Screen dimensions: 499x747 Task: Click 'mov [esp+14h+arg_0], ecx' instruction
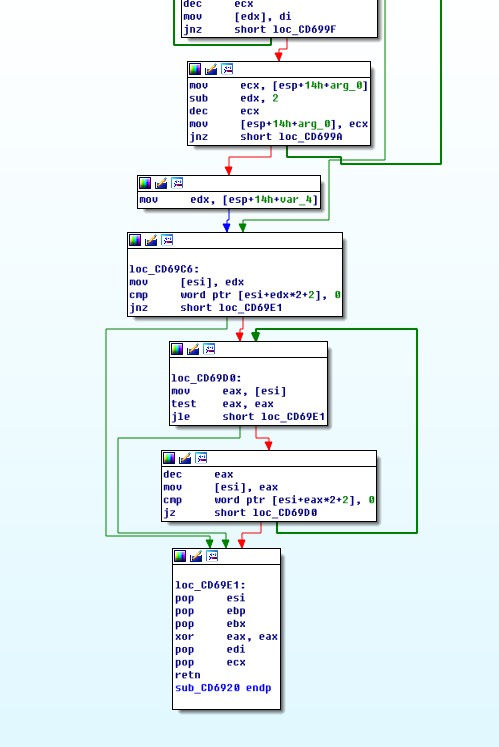(x=279, y=124)
